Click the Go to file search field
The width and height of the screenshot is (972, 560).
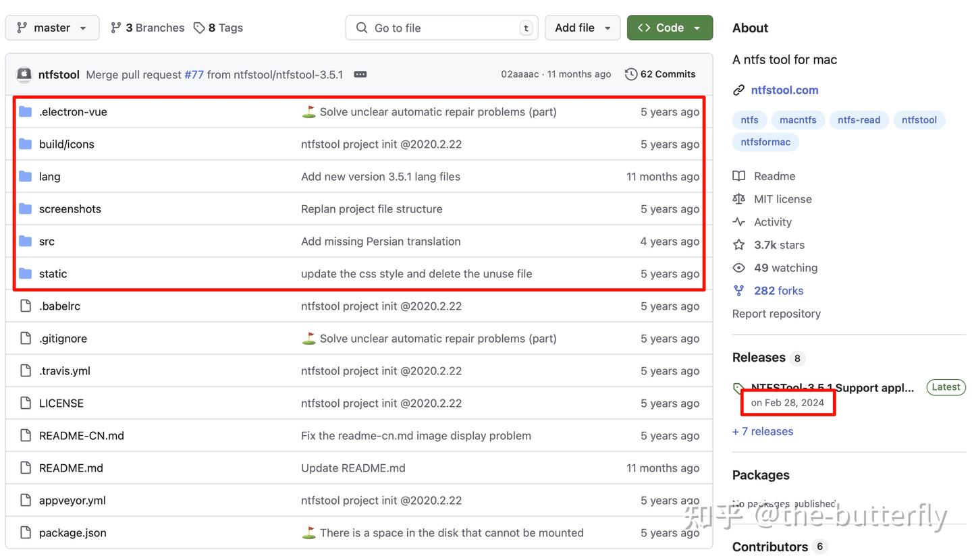tap(441, 28)
